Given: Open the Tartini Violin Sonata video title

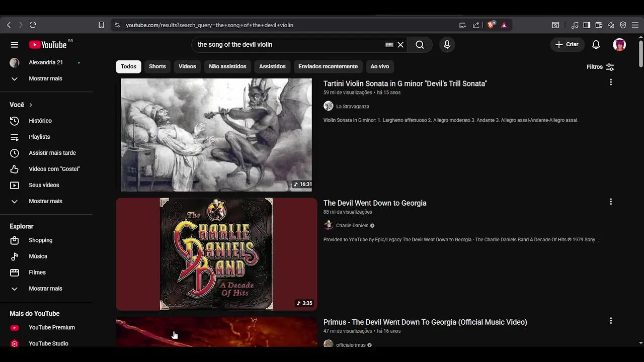Looking at the screenshot, I should [x=405, y=83].
